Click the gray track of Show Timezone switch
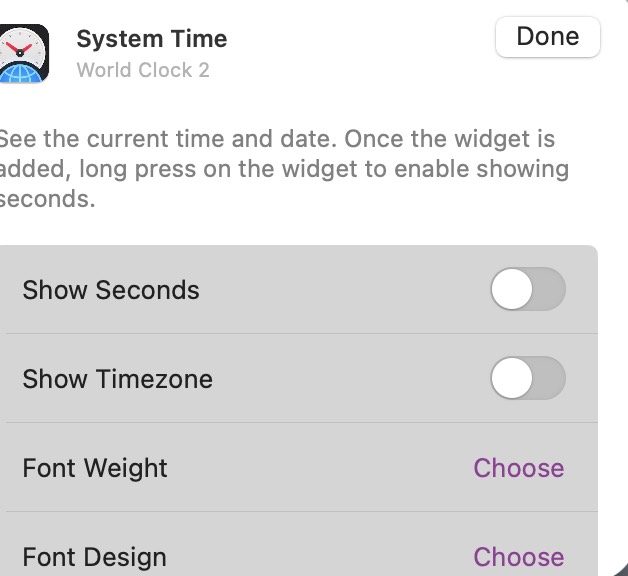 click(548, 379)
